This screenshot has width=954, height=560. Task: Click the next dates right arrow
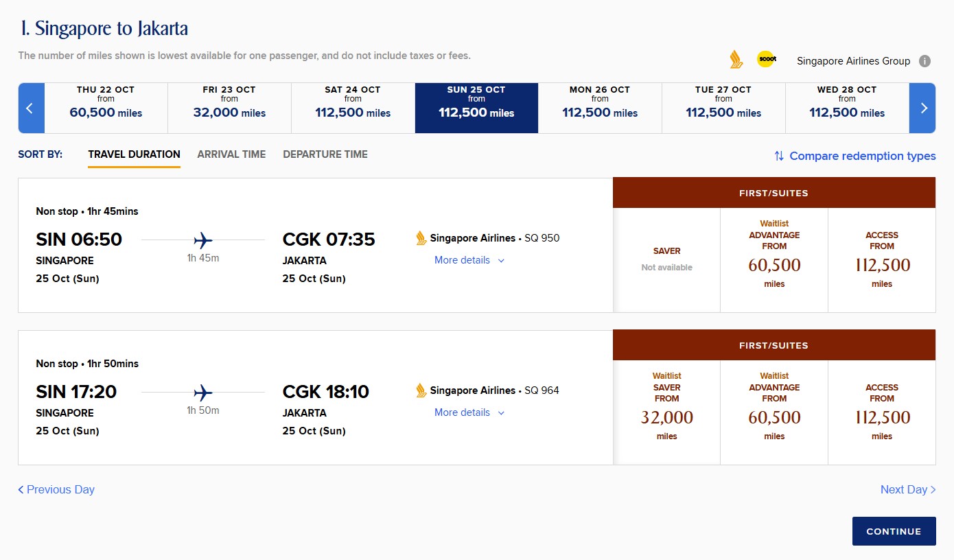923,108
